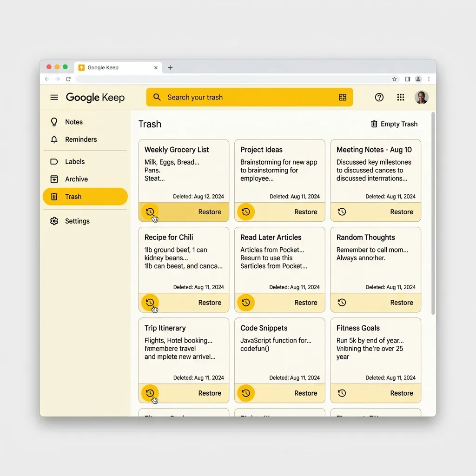
Task: Restore the Read Later Articles note
Action: pyautogui.click(x=306, y=302)
